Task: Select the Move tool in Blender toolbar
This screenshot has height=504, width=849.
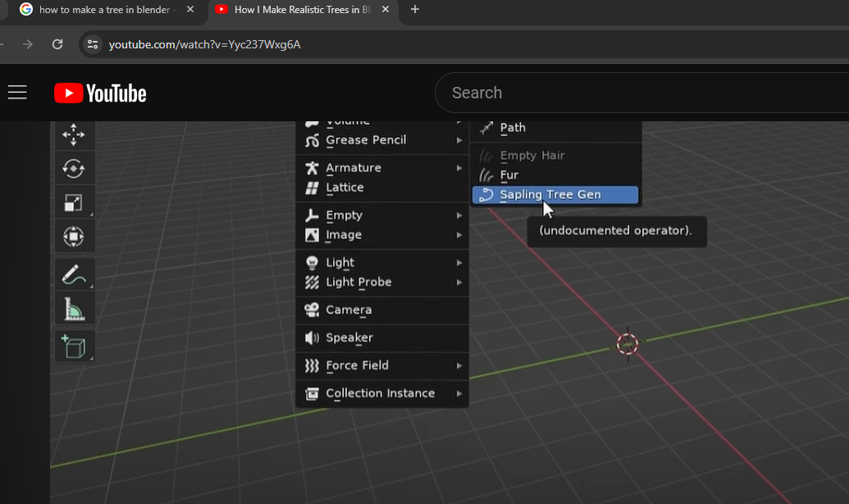Action: point(74,134)
